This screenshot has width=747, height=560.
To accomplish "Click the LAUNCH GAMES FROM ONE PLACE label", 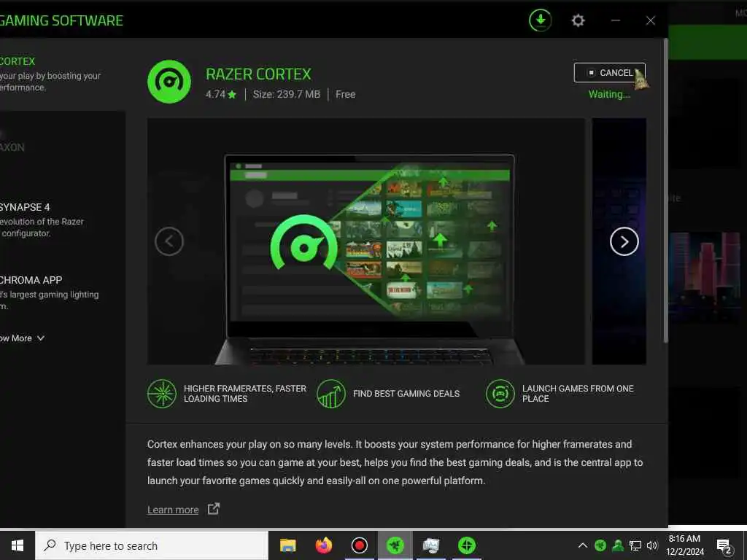I will [x=578, y=394].
